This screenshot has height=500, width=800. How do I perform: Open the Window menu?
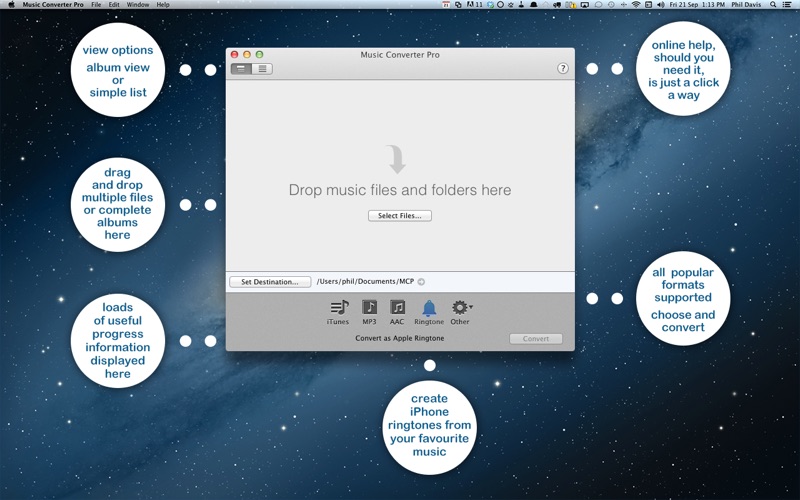tap(138, 5)
